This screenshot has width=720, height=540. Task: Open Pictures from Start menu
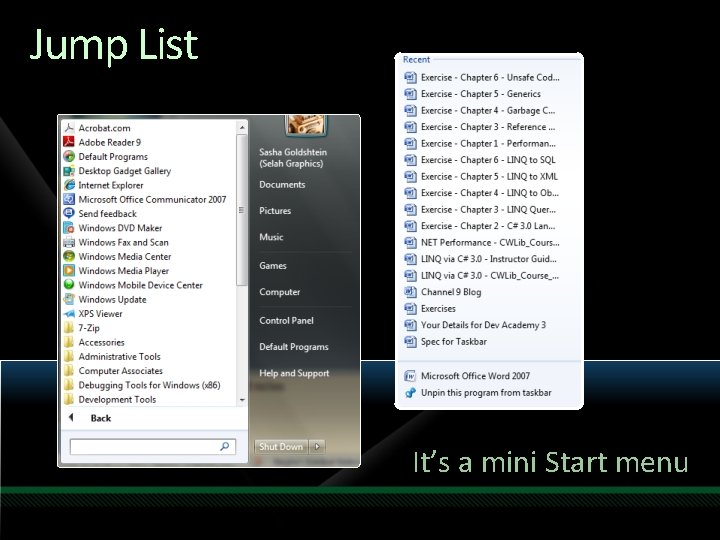[x=275, y=210]
